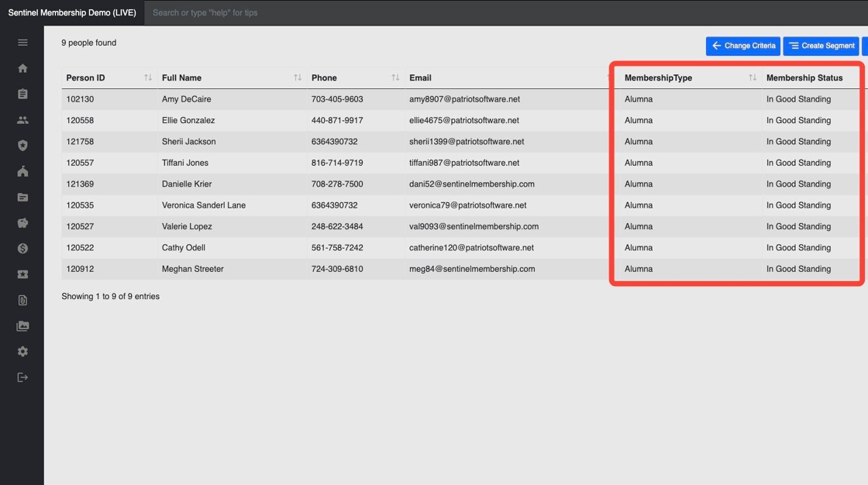The image size is (868, 485).
Task: Click In Good Standing for Meghan Streeter
Action: (x=798, y=269)
